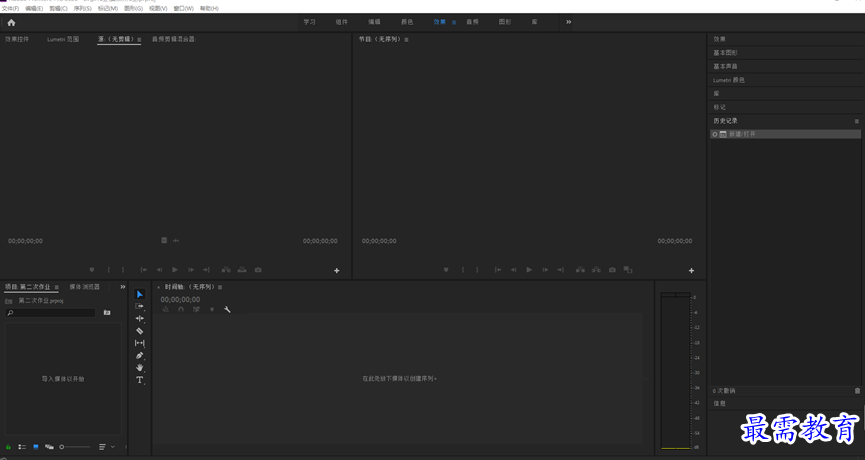Select the Selection arrow tool

pos(140,295)
